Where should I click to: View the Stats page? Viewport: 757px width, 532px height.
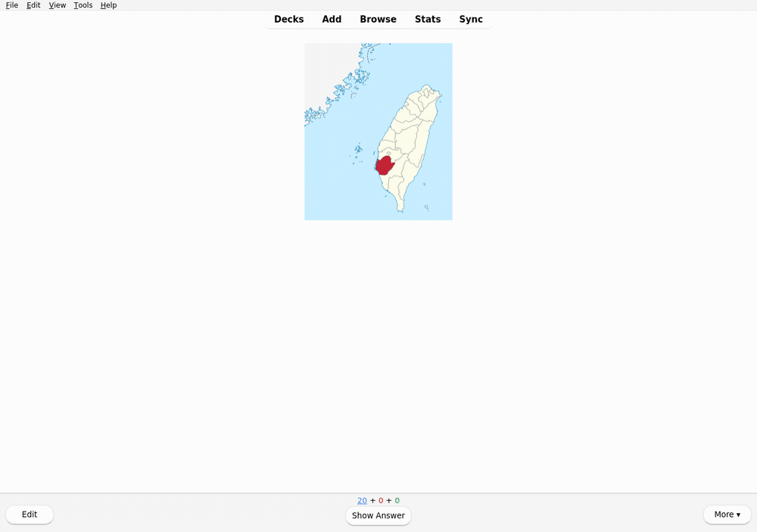pos(428,20)
